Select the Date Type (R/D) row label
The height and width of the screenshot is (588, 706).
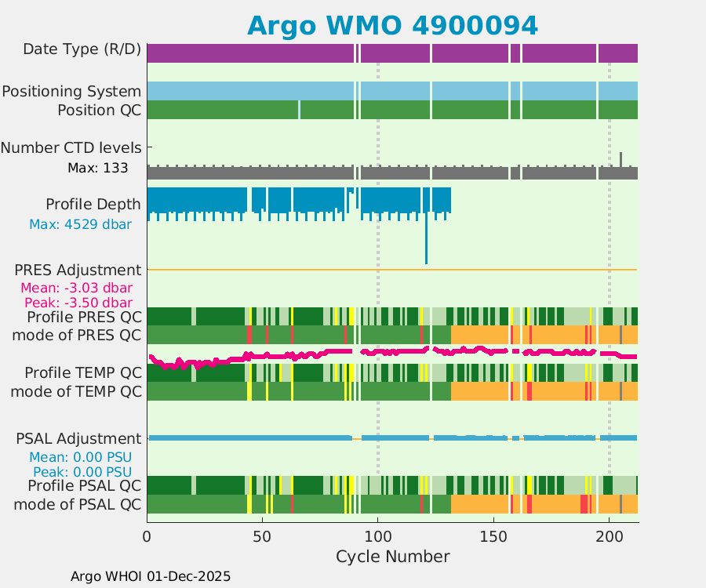pos(82,49)
